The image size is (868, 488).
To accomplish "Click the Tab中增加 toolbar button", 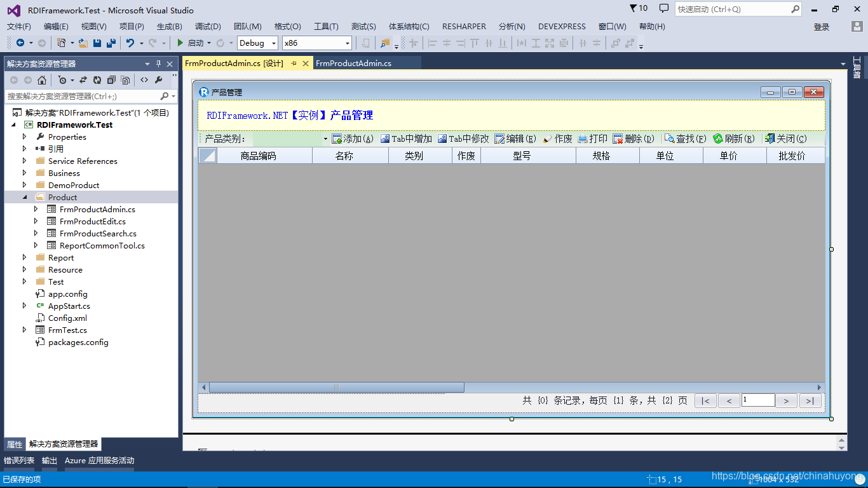I will [x=406, y=139].
